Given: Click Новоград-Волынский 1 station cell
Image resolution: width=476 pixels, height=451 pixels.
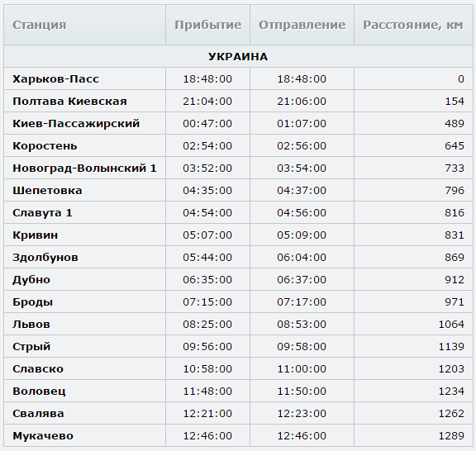Looking at the screenshot, I should click(x=84, y=169).
